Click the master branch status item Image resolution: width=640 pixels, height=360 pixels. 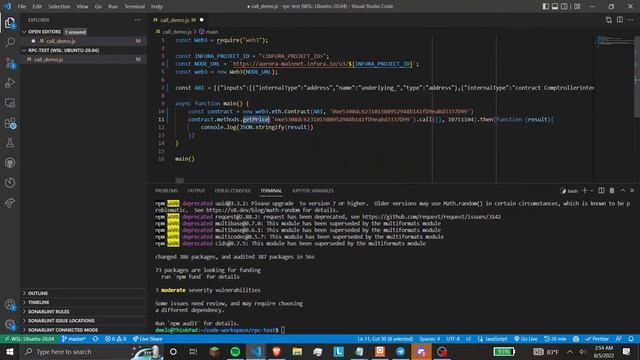[x=74, y=339]
